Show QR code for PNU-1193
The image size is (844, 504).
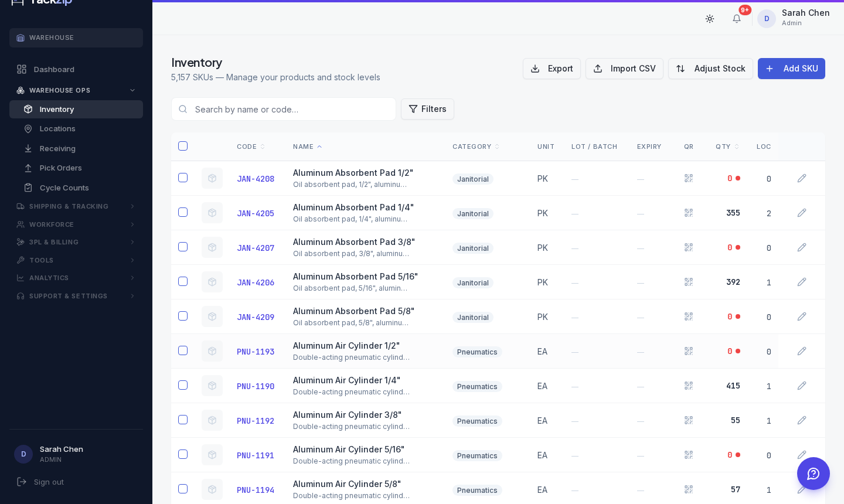(x=689, y=351)
